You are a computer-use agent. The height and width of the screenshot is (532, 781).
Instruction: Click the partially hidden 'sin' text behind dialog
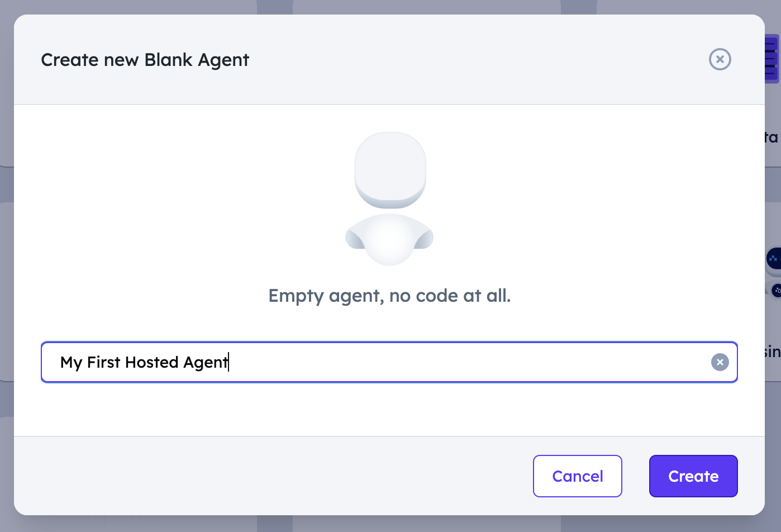pyautogui.click(x=773, y=351)
